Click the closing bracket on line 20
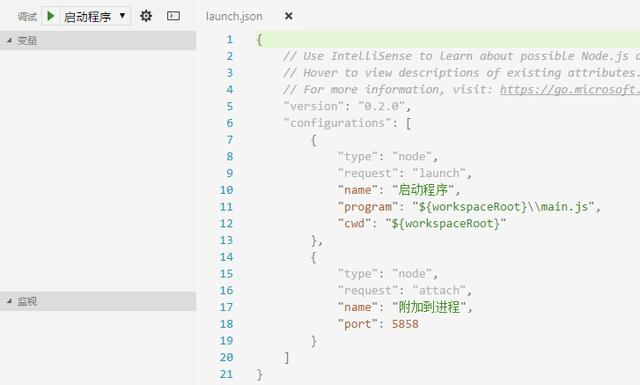This screenshot has width=640, height=385. tap(287, 358)
